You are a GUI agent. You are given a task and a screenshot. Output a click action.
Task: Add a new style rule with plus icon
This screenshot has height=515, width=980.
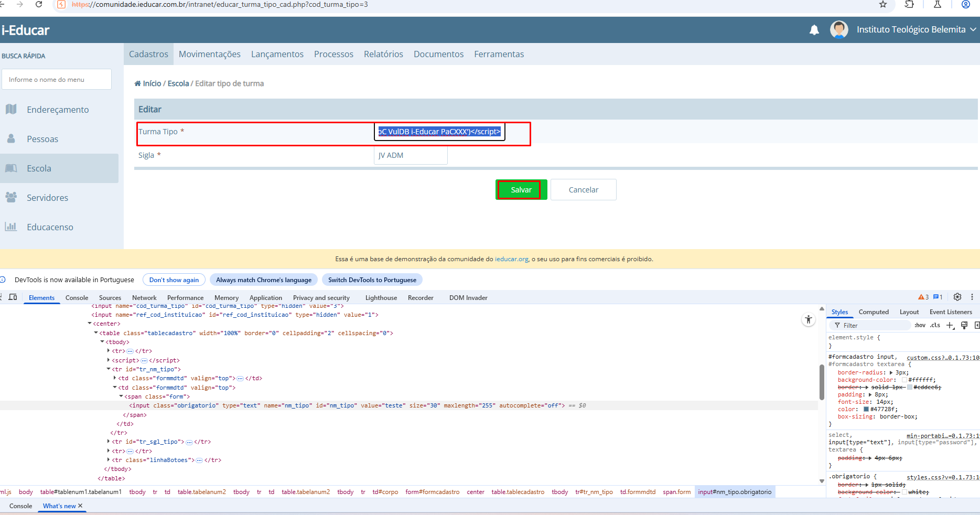coord(950,325)
